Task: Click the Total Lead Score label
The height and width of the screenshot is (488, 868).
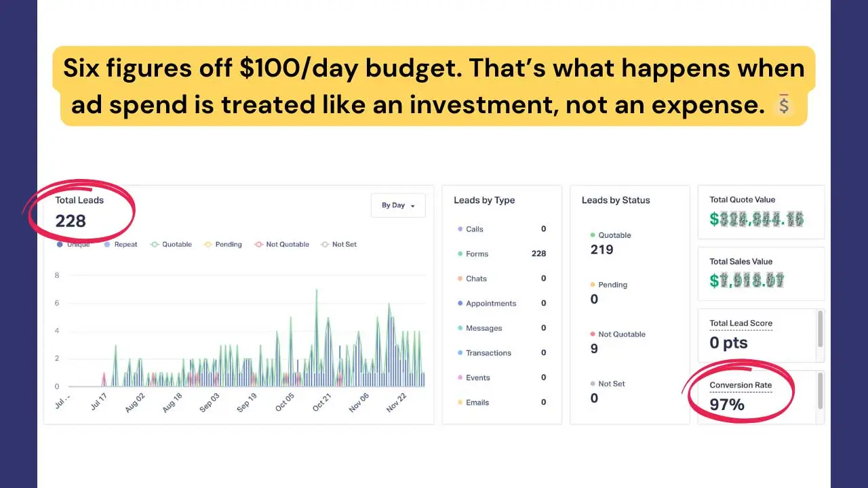Action: pyautogui.click(x=741, y=323)
